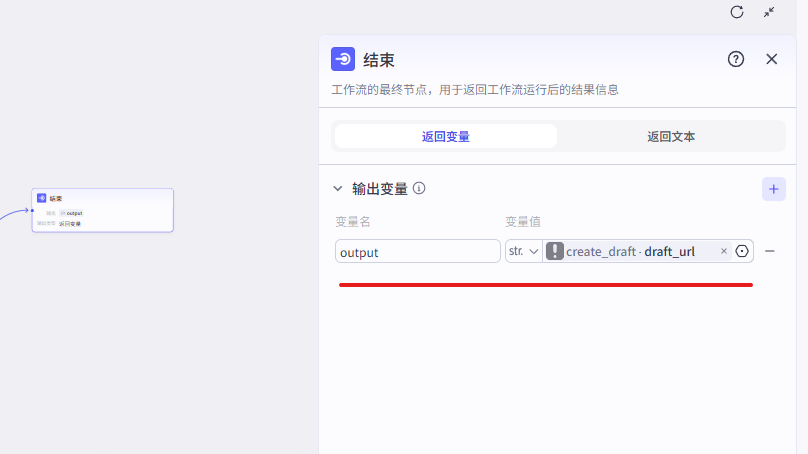Screen dimensions: 808x454
Task: Click the node description text
Action: coord(475,90)
